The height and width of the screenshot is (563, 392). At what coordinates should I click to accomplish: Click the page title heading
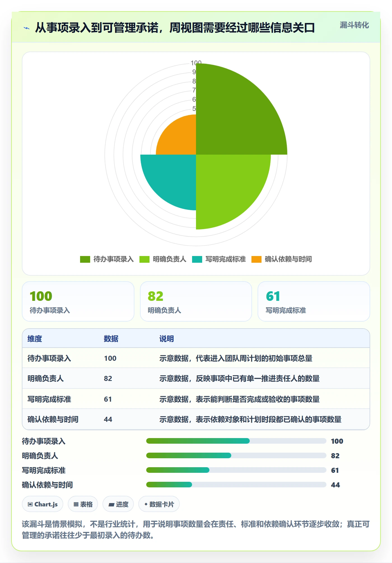tap(175, 28)
